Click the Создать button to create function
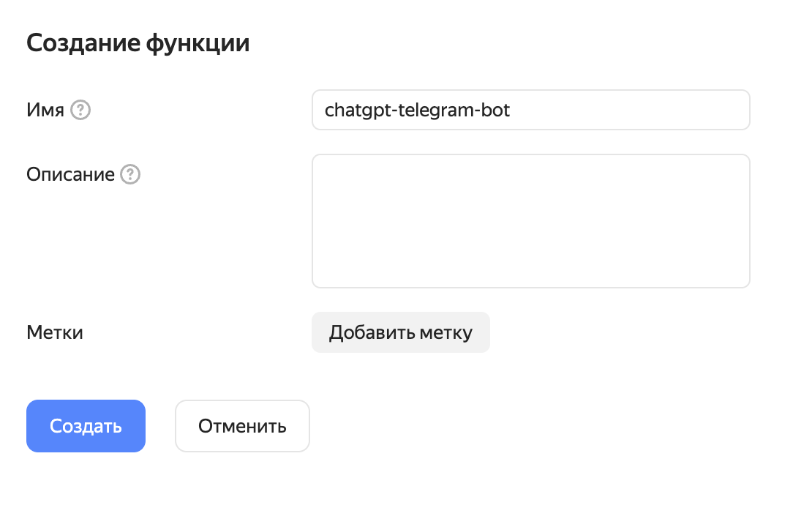Viewport: 812px width, 508px height. click(x=86, y=426)
